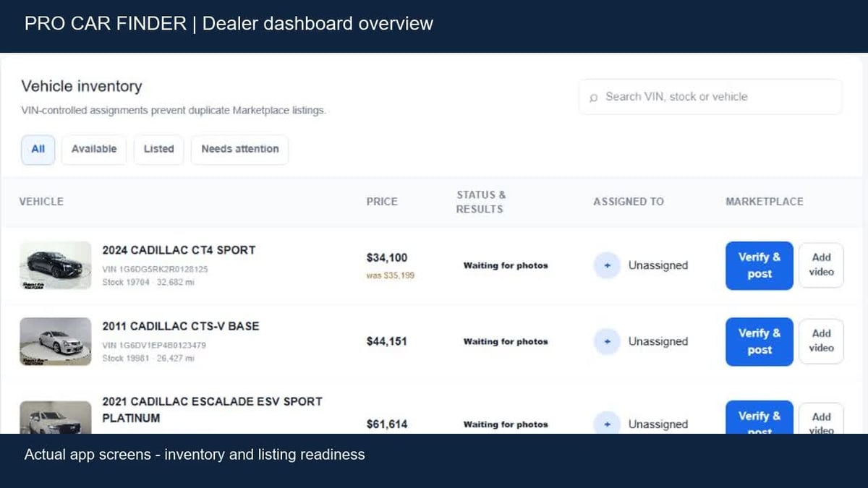This screenshot has height=488, width=868.
Task: Open the 2024 Cadillac CT4 Sport thumbnail
Action: (55, 265)
